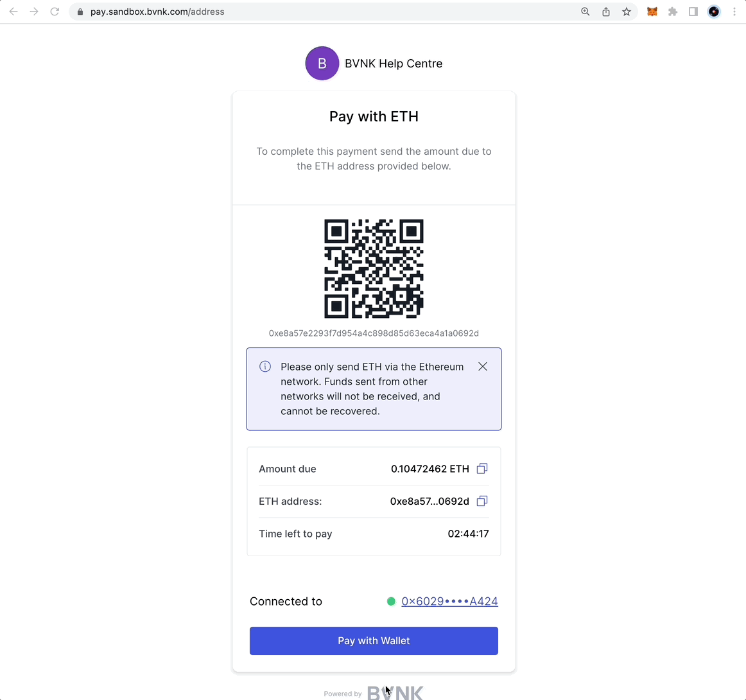This screenshot has width=746, height=700.
Task: Click the zoom magnifier icon in the address bar
Action: click(x=586, y=12)
